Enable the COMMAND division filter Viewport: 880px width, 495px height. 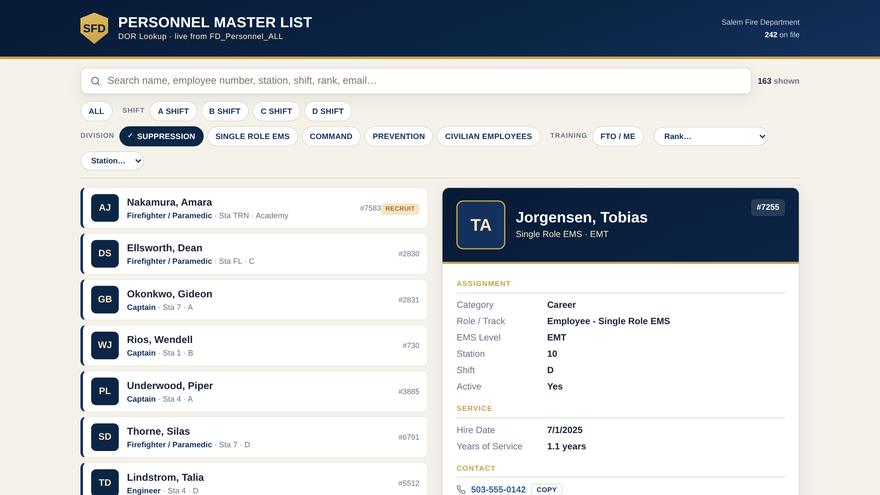click(x=331, y=136)
